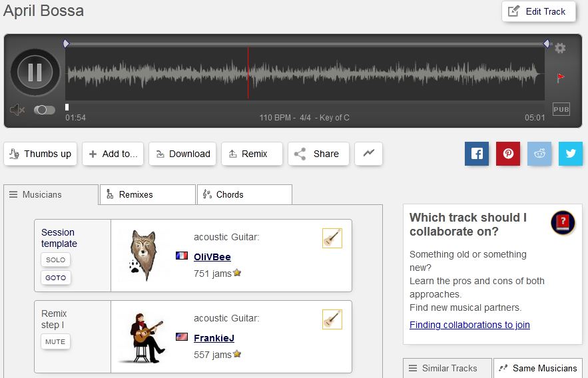Viewport: 588px width, 378px height.
Task: Seek within the audio waveform
Action: tap(305, 73)
